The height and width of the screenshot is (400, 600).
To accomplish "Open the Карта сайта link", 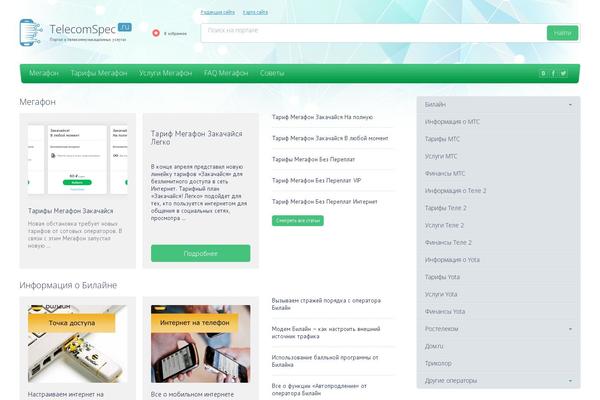I will [x=255, y=12].
